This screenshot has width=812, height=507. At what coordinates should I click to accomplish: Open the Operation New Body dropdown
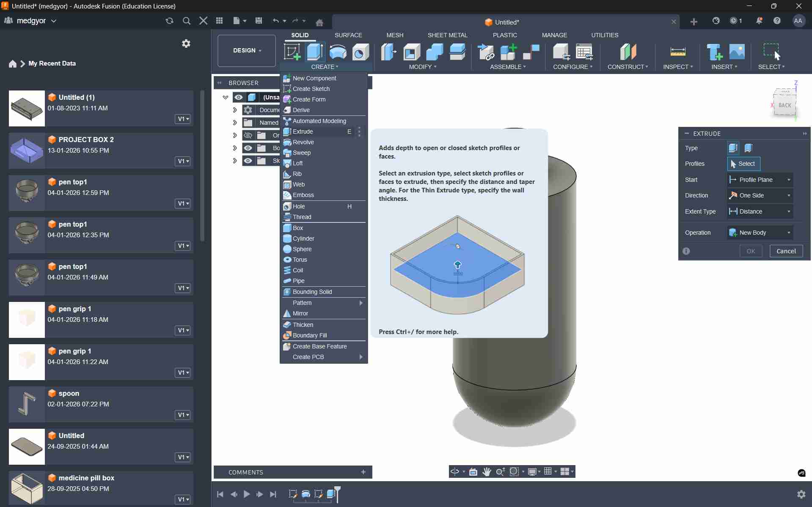tap(760, 233)
